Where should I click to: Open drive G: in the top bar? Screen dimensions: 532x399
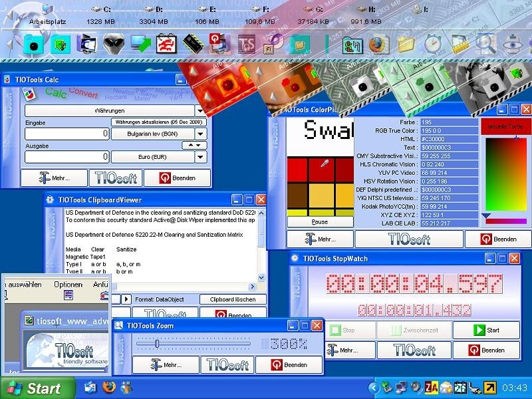pyautogui.click(x=313, y=15)
